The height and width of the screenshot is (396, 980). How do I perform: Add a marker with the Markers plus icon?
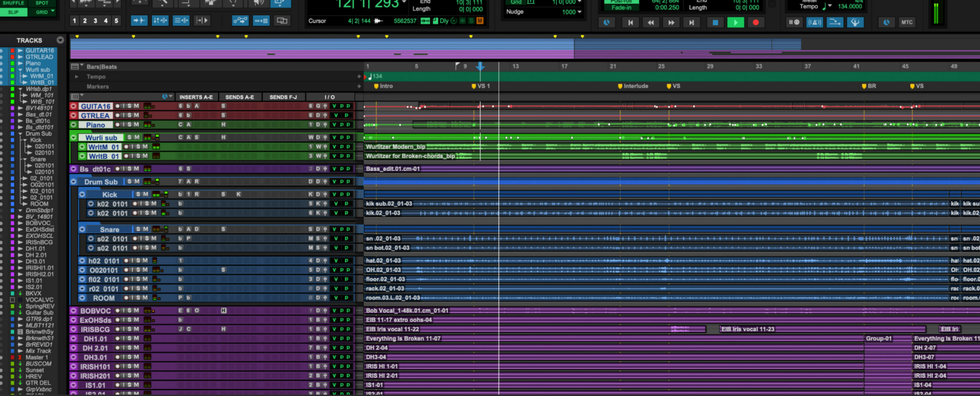point(359,86)
